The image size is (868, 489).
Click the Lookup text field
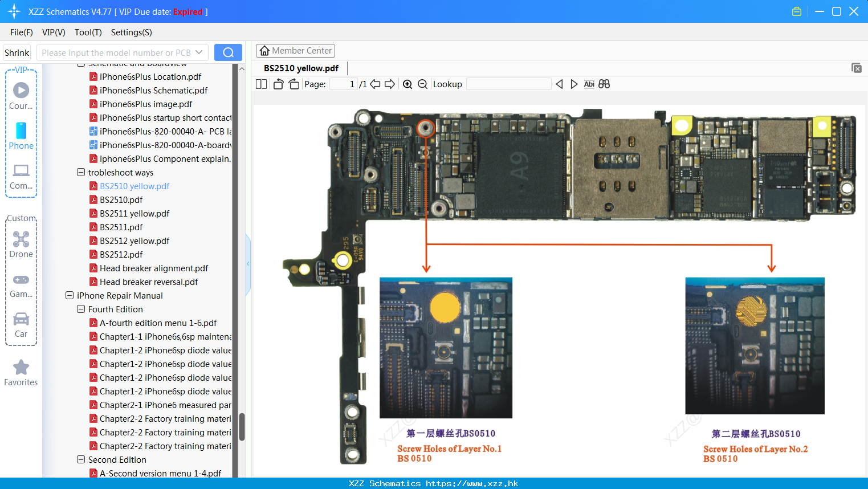(x=509, y=84)
